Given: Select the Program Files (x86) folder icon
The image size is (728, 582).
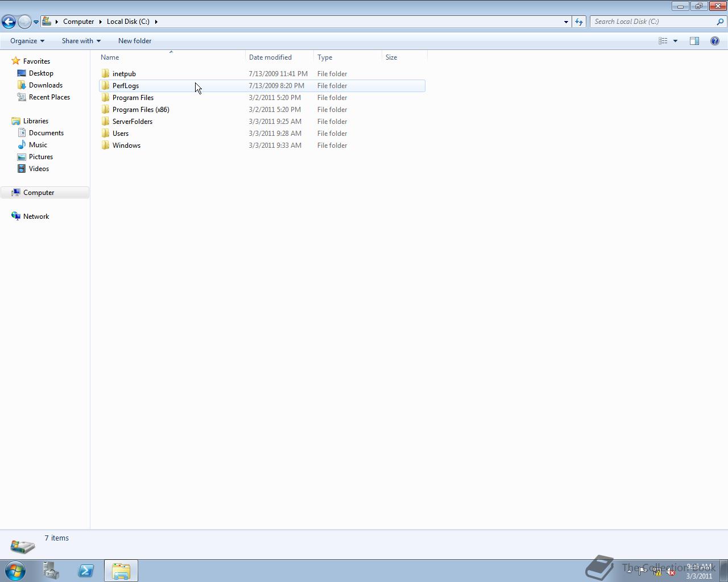Looking at the screenshot, I should tap(105, 110).
